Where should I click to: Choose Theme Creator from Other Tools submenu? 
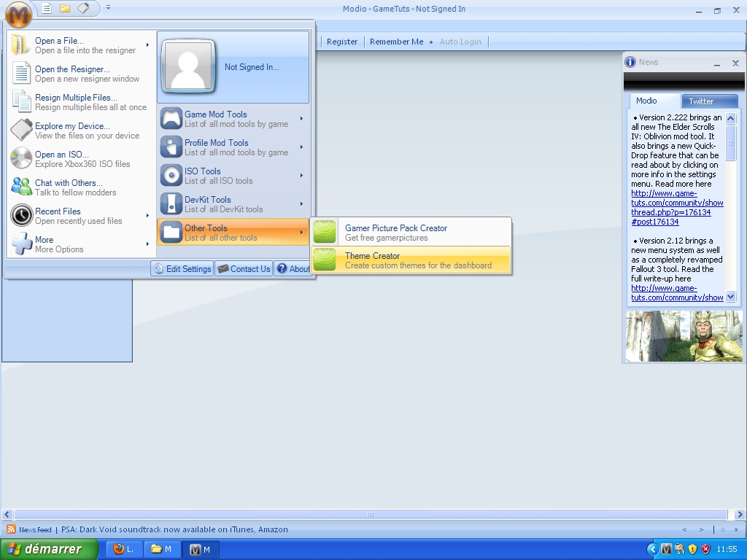[411, 260]
